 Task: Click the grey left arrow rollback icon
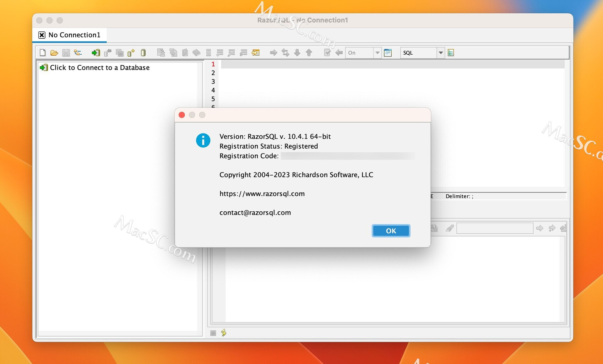pyautogui.click(x=339, y=53)
